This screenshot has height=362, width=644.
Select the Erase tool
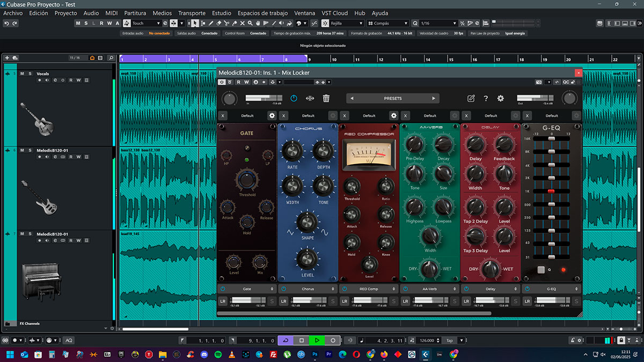click(x=219, y=23)
